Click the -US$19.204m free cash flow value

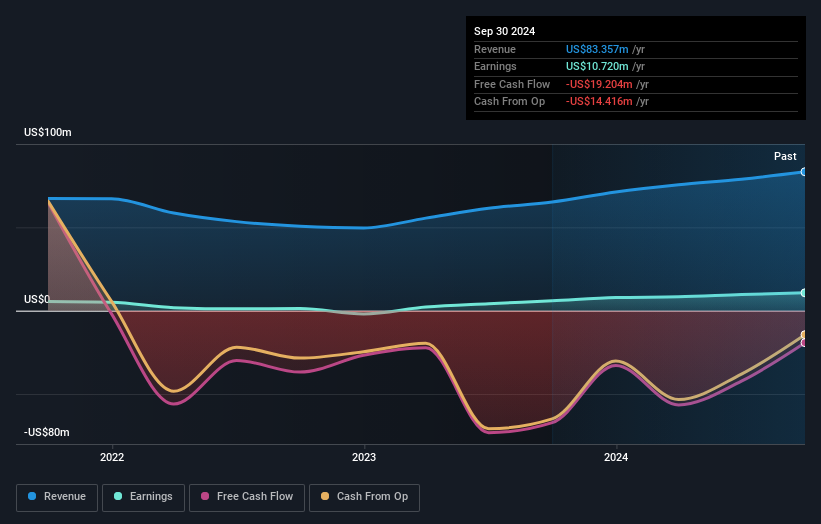pyautogui.click(x=599, y=84)
